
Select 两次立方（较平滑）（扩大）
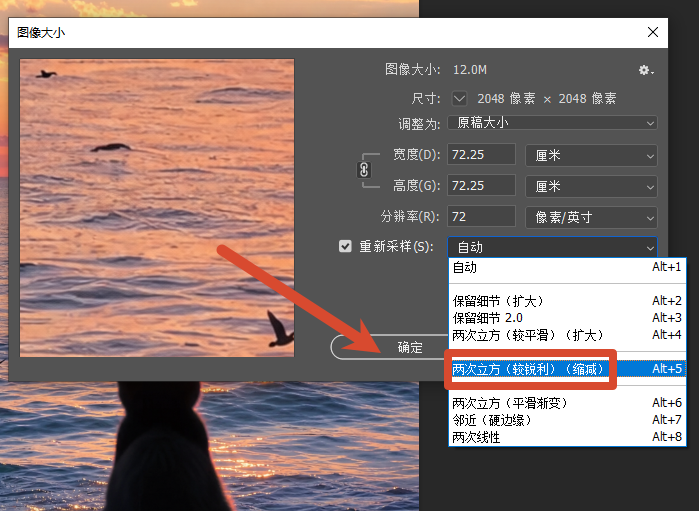pos(567,335)
